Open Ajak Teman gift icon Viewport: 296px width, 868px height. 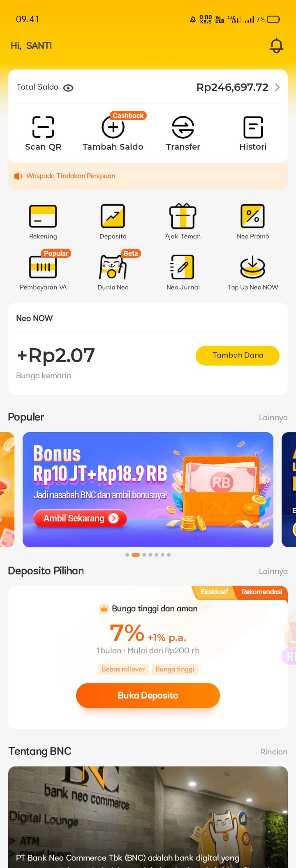(x=183, y=216)
